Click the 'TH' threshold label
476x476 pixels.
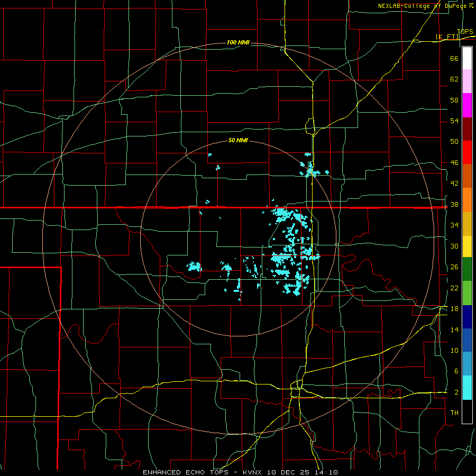[454, 413]
